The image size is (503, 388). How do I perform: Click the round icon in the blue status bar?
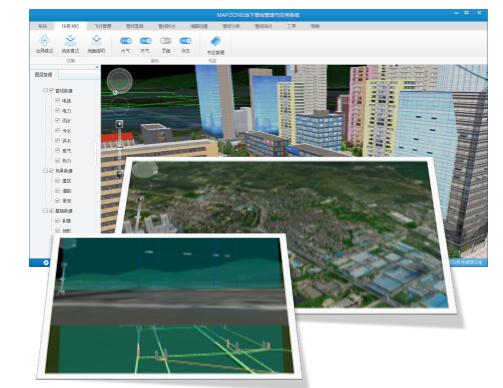click(46, 263)
